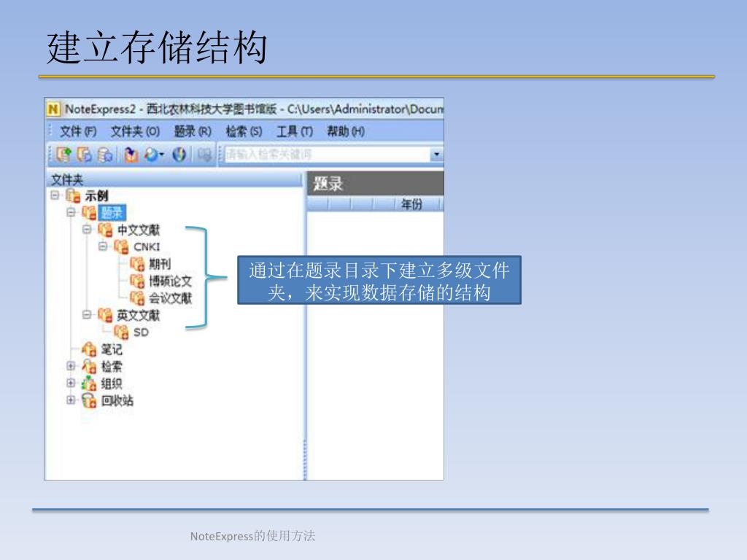This screenshot has height=560, width=747.
Task: Expand the 回收站 node
Action: (71, 400)
